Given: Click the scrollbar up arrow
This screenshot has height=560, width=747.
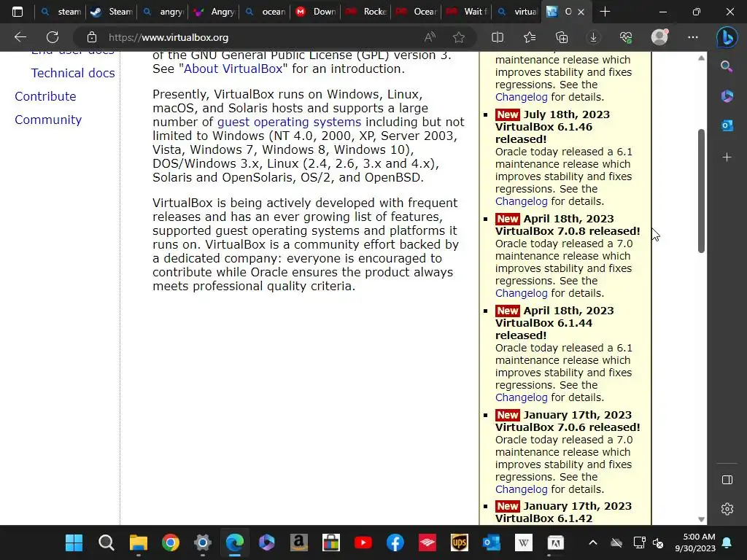Looking at the screenshot, I should tap(701, 58).
